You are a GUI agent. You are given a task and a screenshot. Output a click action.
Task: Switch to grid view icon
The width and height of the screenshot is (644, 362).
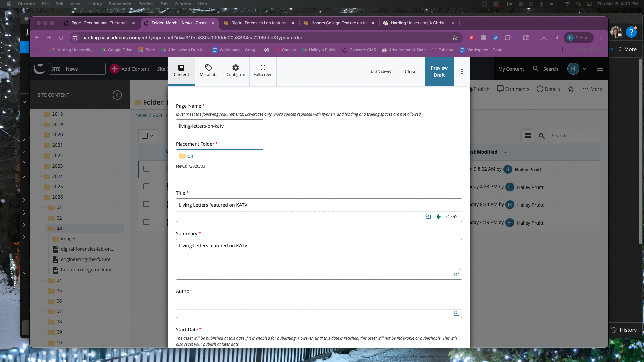point(528,136)
